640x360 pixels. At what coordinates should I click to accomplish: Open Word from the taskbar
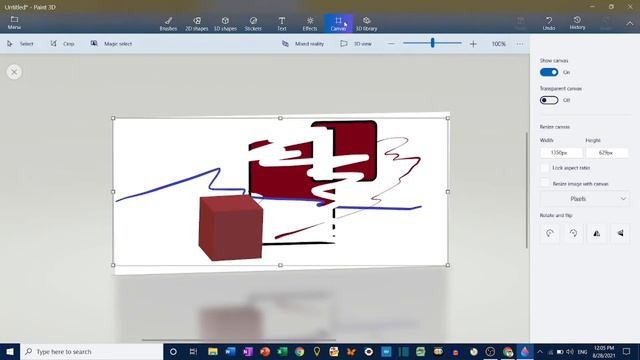(230, 351)
